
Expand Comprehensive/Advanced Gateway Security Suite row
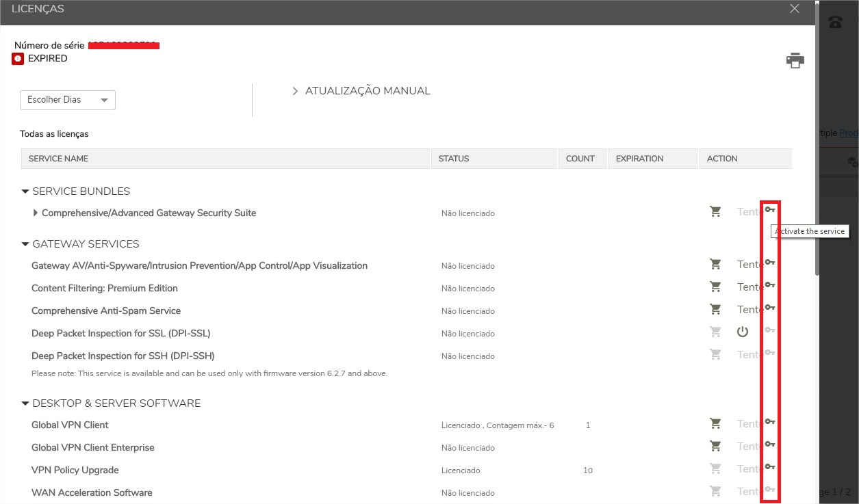[x=36, y=213]
